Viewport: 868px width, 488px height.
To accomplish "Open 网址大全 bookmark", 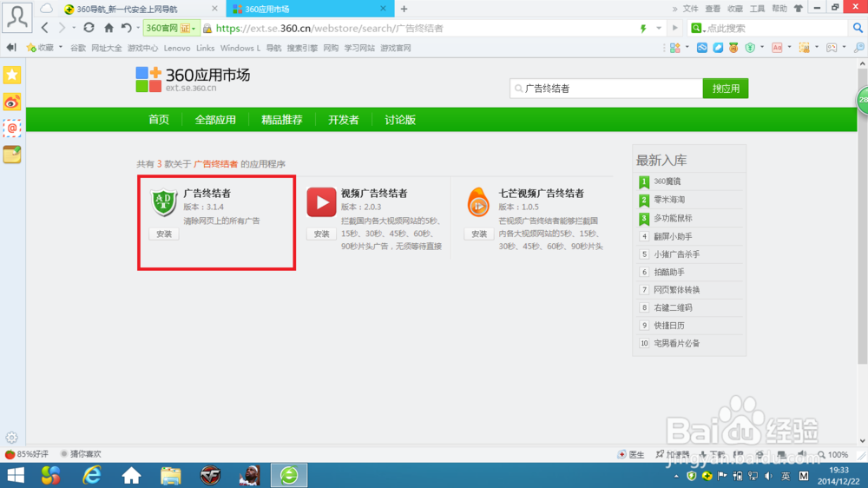I will tap(106, 48).
